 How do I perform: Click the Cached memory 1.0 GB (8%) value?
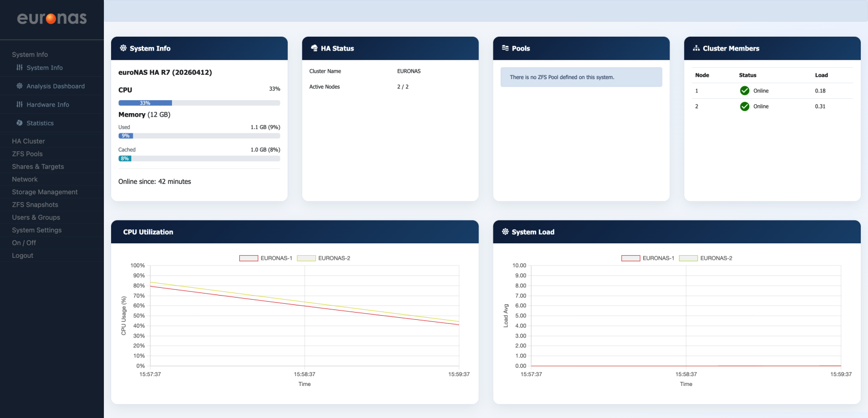click(265, 150)
